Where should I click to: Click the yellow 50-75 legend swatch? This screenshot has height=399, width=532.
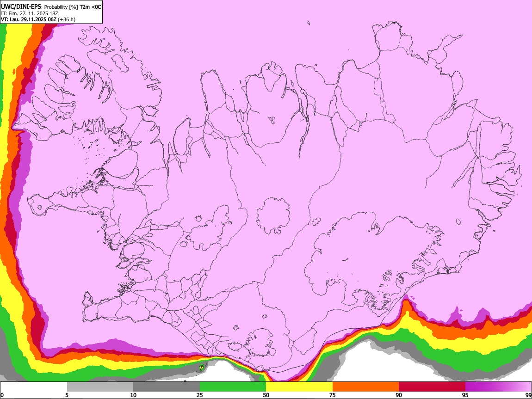pyautogui.click(x=299, y=387)
